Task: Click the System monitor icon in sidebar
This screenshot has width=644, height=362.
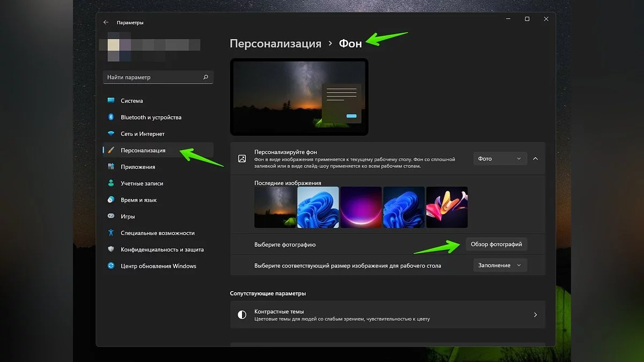Action: coord(111,100)
